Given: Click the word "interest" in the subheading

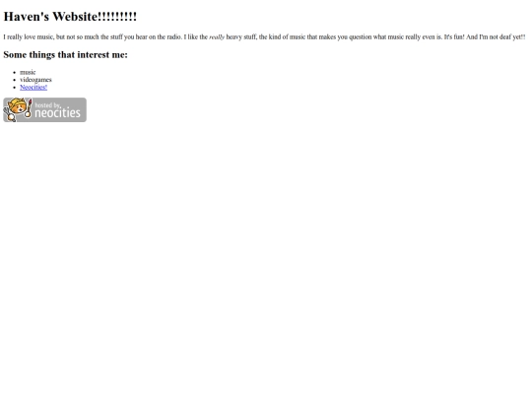Looking at the screenshot, I should pos(94,54).
